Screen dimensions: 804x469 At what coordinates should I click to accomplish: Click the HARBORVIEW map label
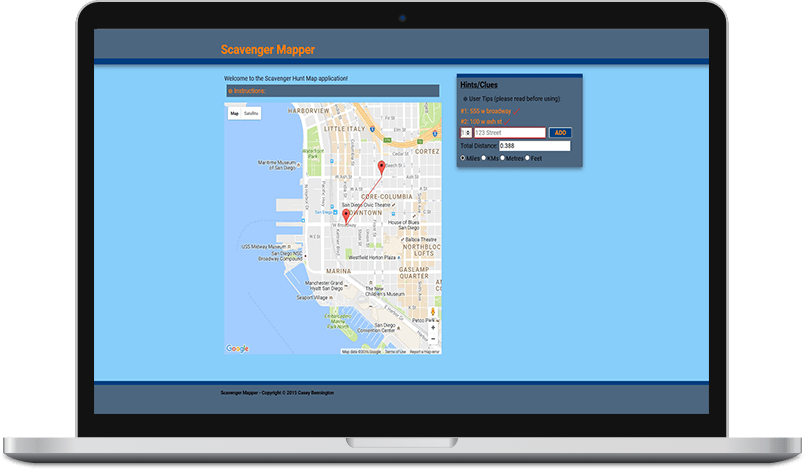(x=308, y=111)
